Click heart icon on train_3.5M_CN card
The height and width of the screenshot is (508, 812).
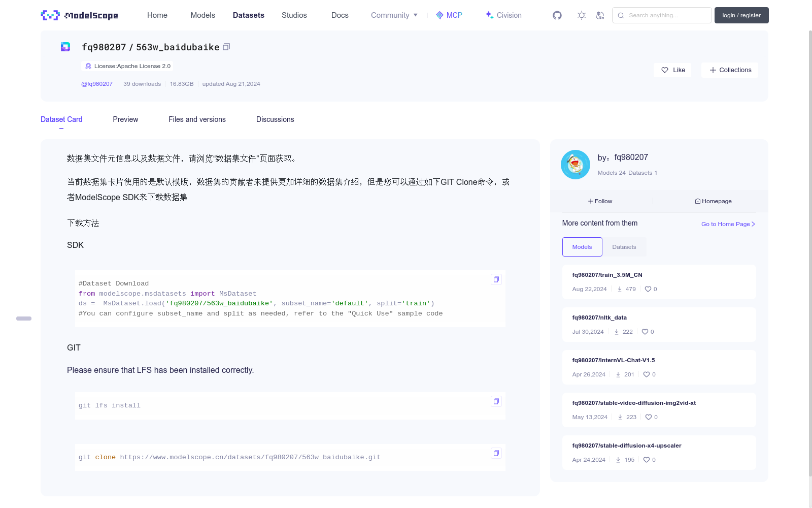(x=648, y=289)
